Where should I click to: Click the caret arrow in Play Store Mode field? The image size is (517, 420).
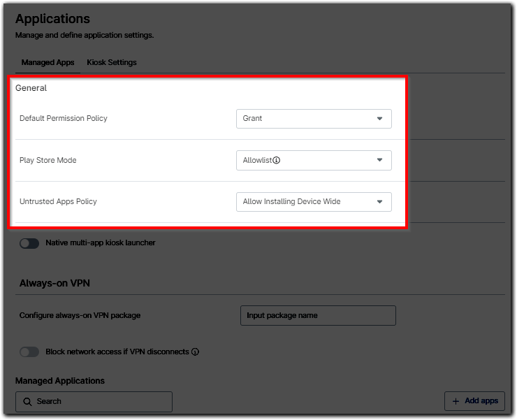(379, 160)
